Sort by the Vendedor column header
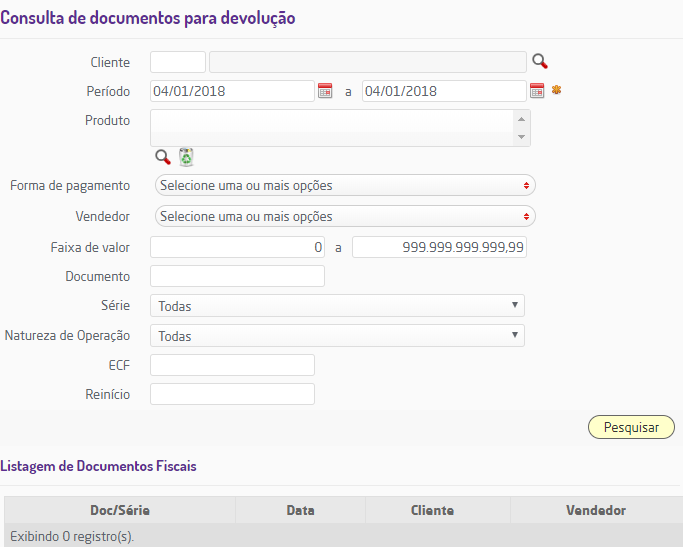This screenshot has width=683, height=547. pyautogui.click(x=596, y=510)
